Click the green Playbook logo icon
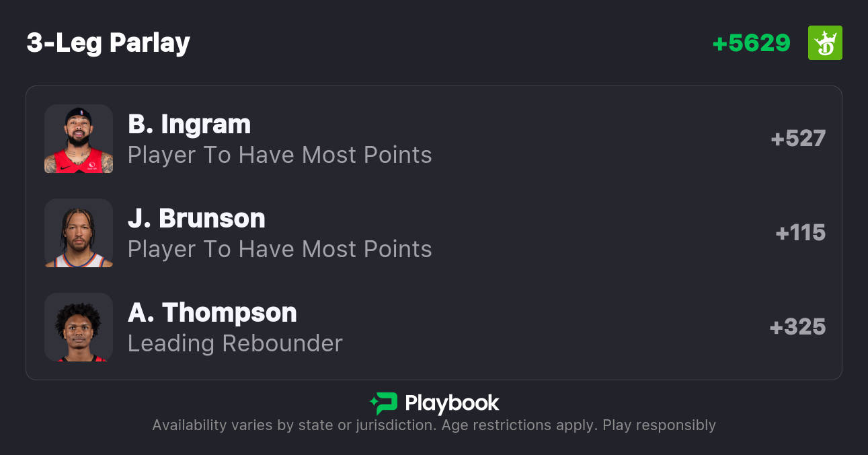The image size is (868, 455). coord(384,403)
